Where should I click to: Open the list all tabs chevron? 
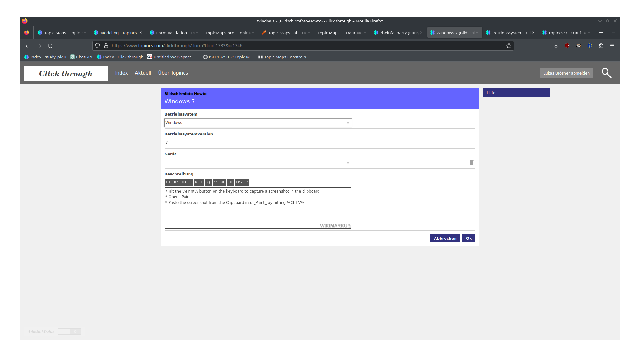click(x=613, y=32)
